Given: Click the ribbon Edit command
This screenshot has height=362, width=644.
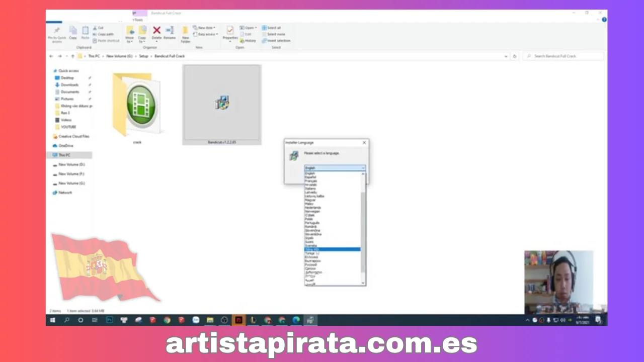Looking at the screenshot, I should (246, 34).
